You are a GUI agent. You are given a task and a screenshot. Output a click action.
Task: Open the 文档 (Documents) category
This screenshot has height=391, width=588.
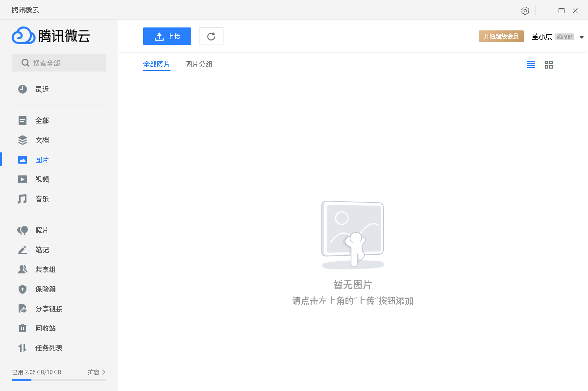click(42, 140)
